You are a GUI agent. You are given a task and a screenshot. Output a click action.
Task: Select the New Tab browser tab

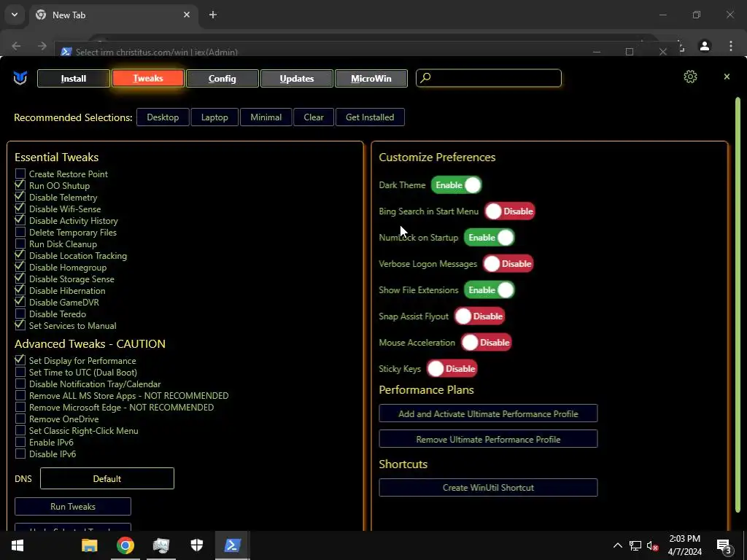[113, 15]
